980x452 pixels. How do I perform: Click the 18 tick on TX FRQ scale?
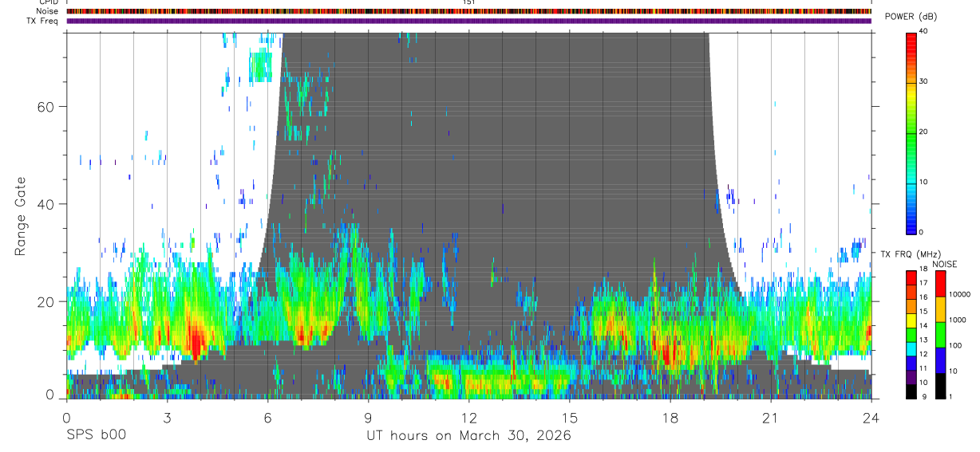[923, 269]
